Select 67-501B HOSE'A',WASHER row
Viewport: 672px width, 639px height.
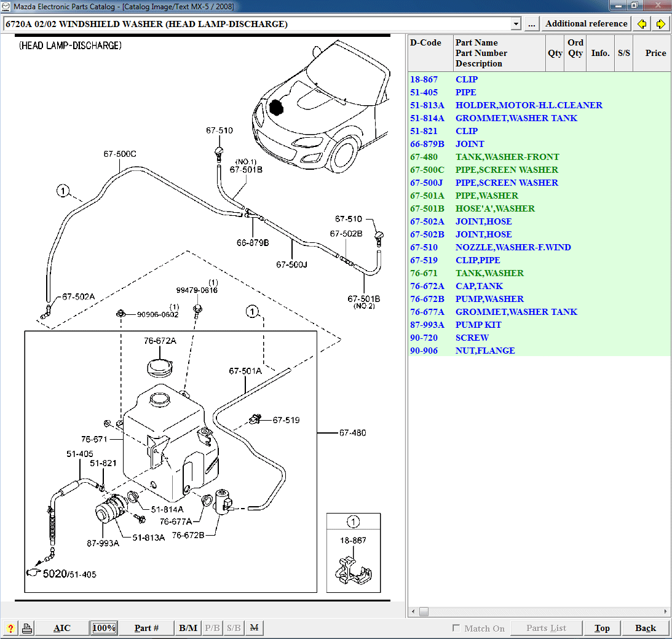click(x=539, y=208)
